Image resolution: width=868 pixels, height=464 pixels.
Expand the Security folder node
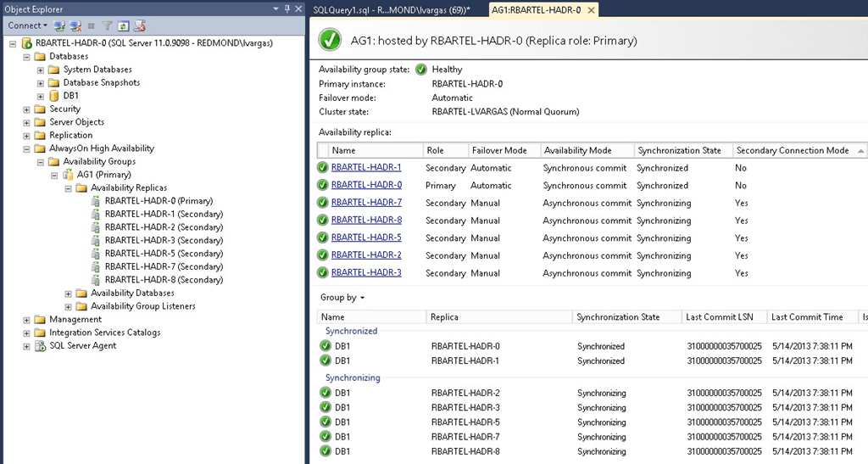point(27,109)
